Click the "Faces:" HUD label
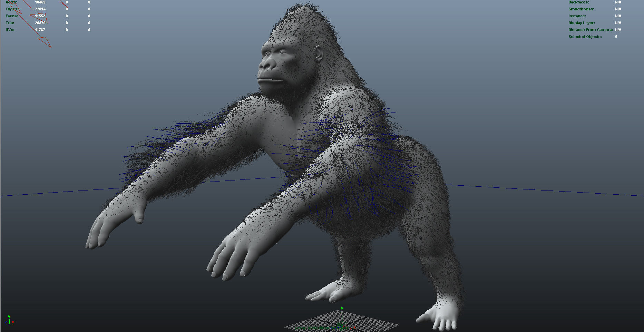 click(x=12, y=16)
